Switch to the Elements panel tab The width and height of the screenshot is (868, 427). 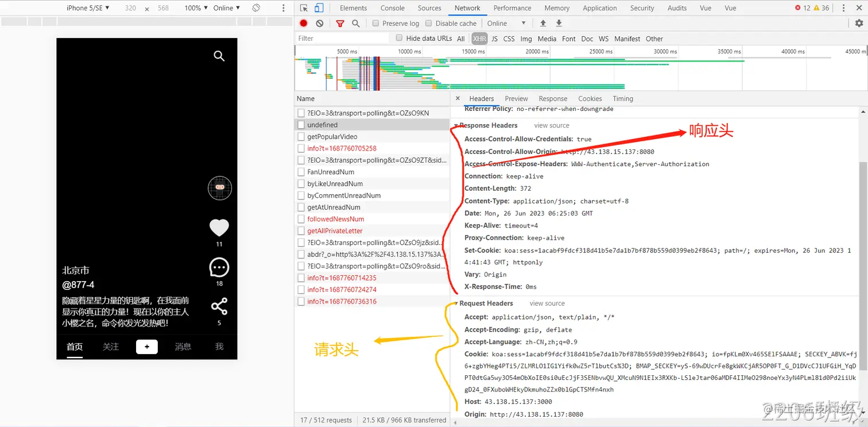click(x=353, y=8)
